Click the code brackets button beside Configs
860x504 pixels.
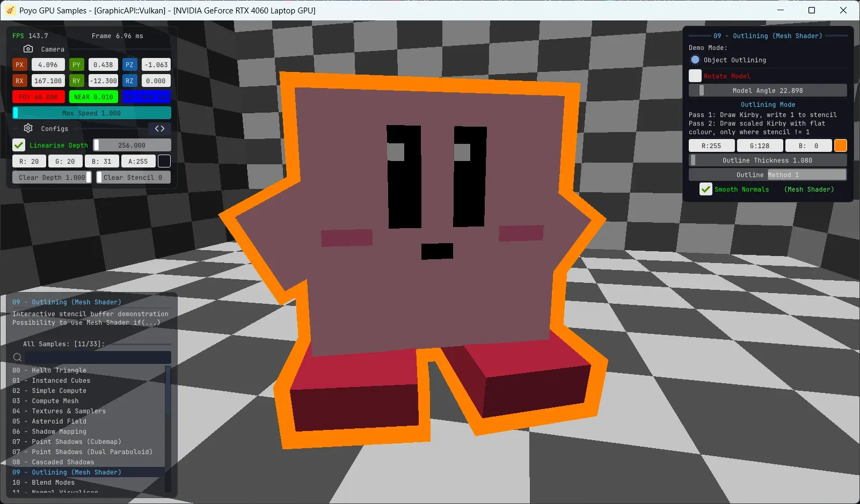(x=159, y=128)
